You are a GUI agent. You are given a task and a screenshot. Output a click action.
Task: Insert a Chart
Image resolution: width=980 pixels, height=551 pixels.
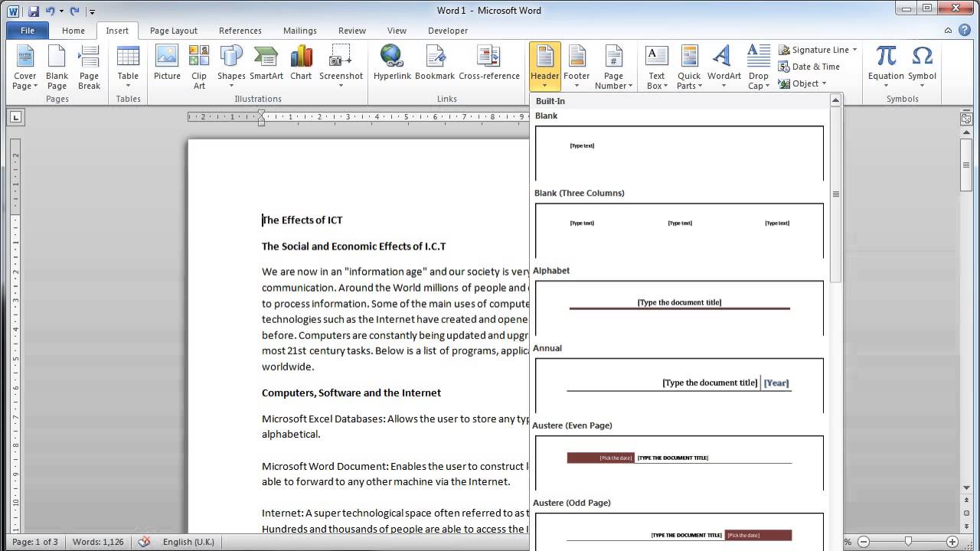[301, 63]
